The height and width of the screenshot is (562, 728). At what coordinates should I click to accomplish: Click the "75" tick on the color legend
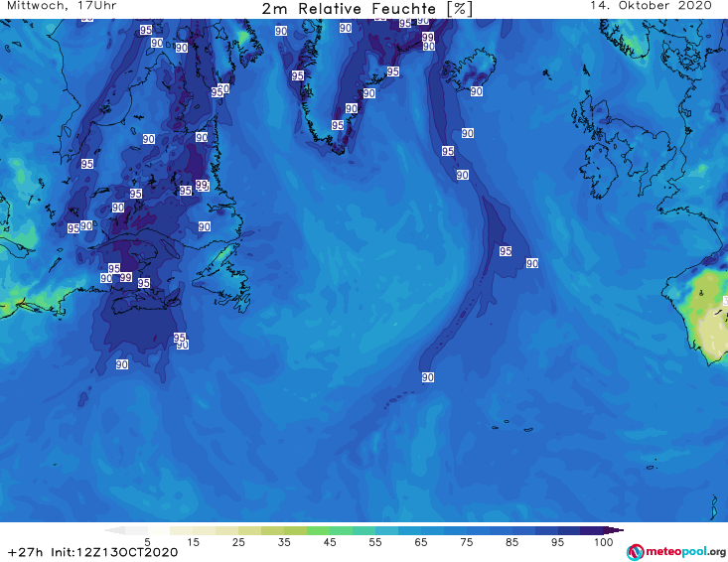(x=466, y=542)
